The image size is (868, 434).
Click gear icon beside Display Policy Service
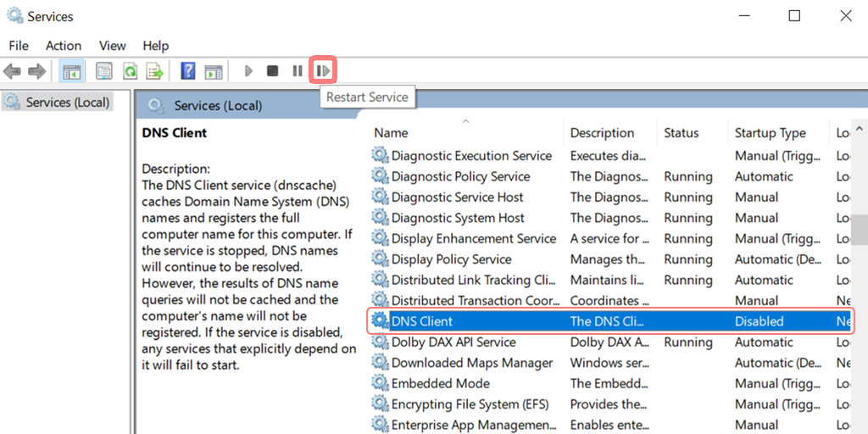coord(380,259)
